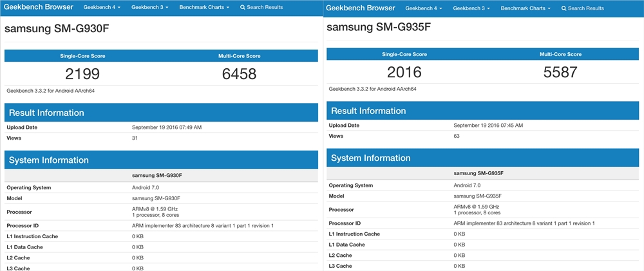Select the samsung SM-G935F page title
The height and width of the screenshot is (271, 644).
(379, 27)
